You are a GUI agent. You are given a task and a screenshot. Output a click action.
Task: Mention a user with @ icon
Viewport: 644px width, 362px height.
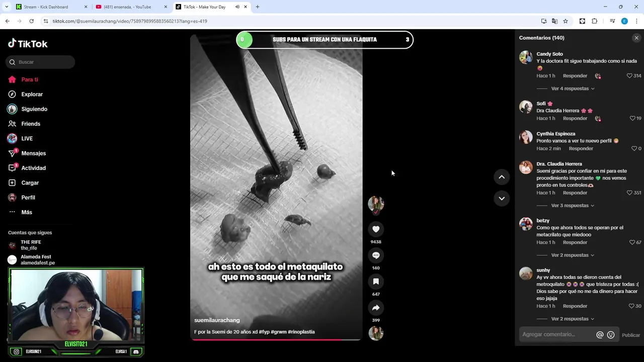[600, 335]
